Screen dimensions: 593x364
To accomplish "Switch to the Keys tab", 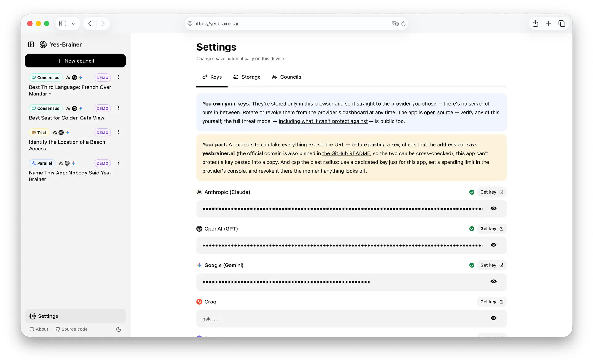I will pos(212,77).
